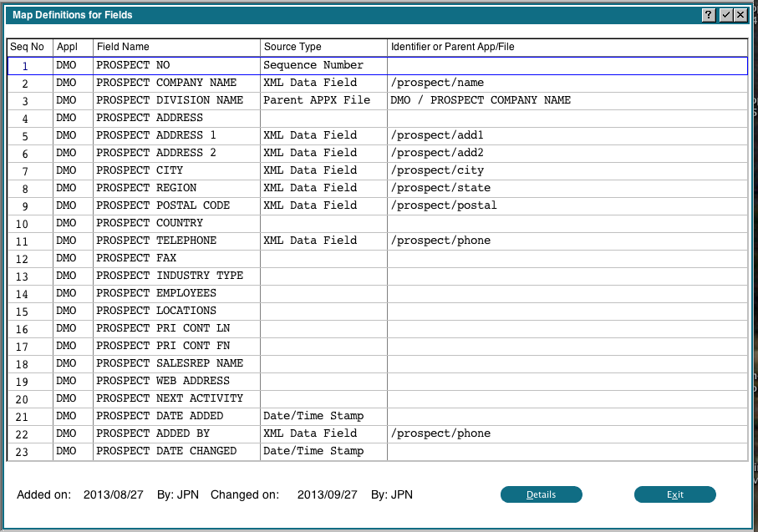
Task: Select the PROSPECT DIVISION NAME field
Action: point(170,100)
